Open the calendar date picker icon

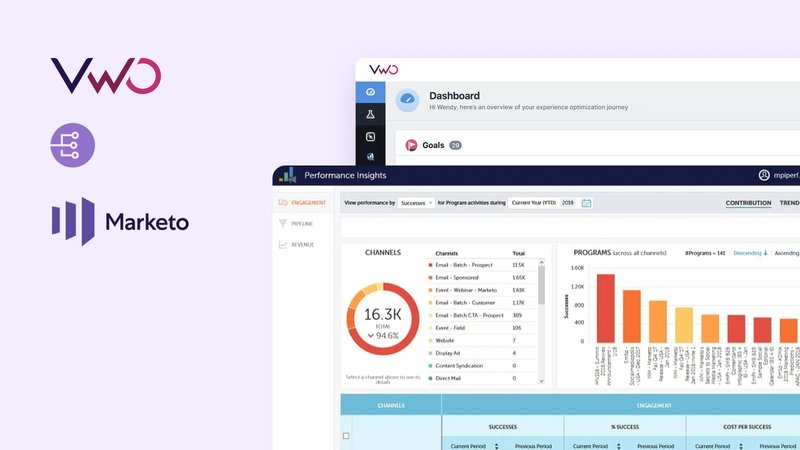[x=586, y=203]
